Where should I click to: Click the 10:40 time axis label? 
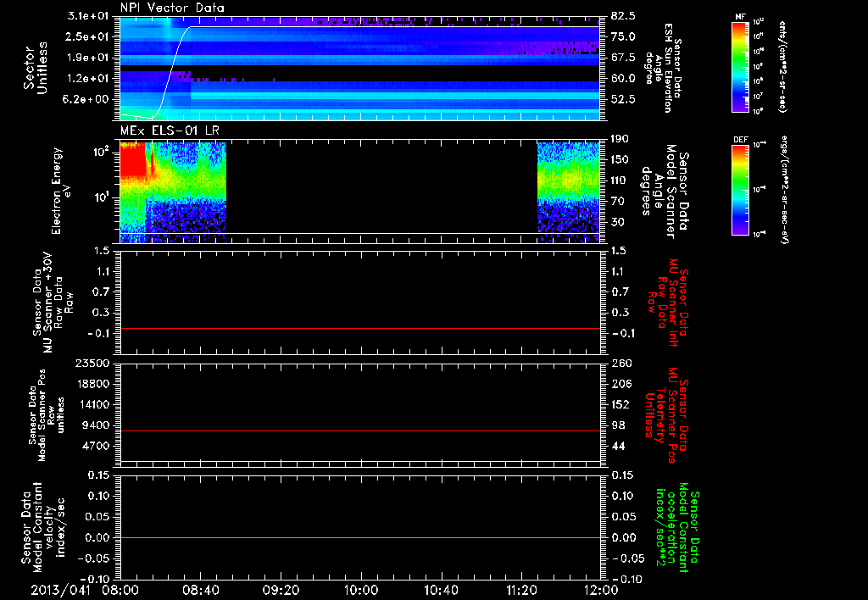441,590
